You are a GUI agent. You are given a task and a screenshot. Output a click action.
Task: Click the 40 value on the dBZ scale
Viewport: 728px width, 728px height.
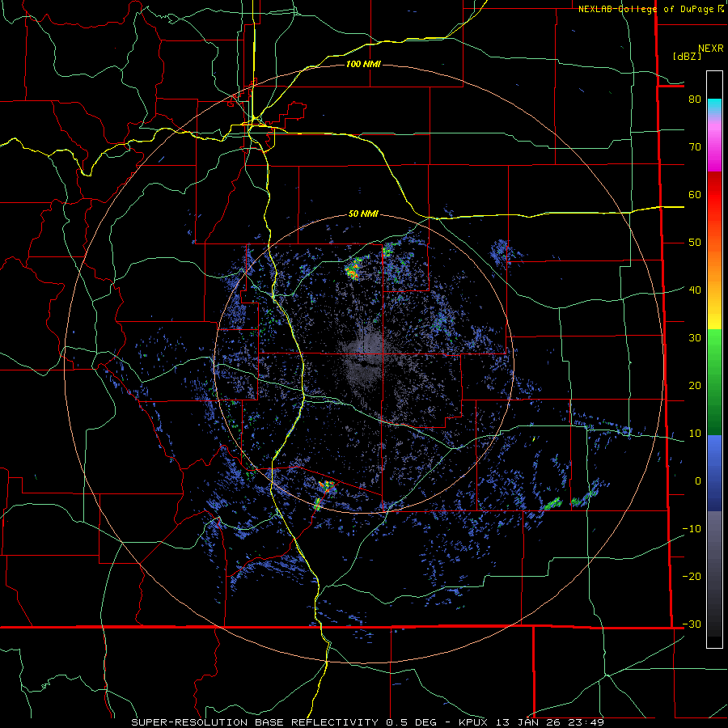(695, 290)
